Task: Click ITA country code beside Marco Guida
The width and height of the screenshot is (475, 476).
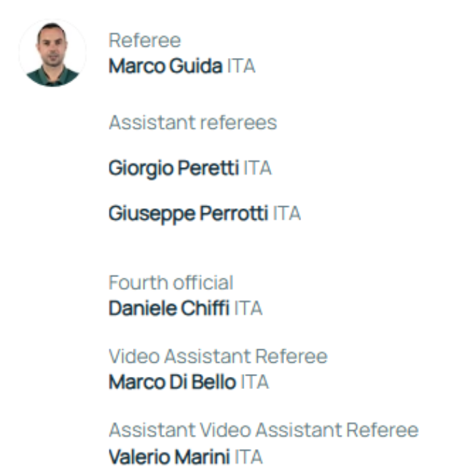Action: (x=241, y=67)
